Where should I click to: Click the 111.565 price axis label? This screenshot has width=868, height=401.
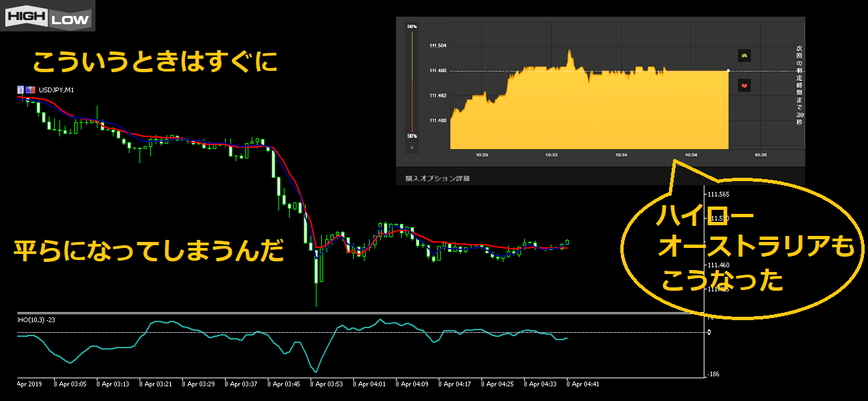(720, 194)
